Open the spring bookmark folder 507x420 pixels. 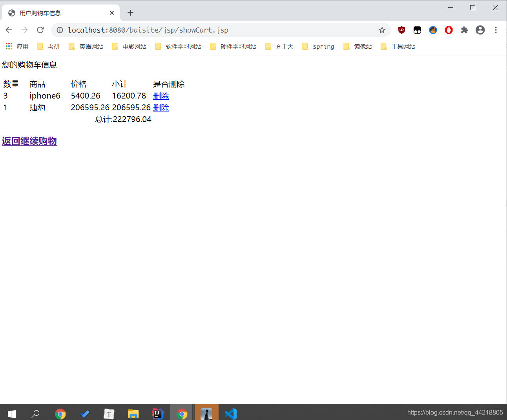tap(318, 46)
